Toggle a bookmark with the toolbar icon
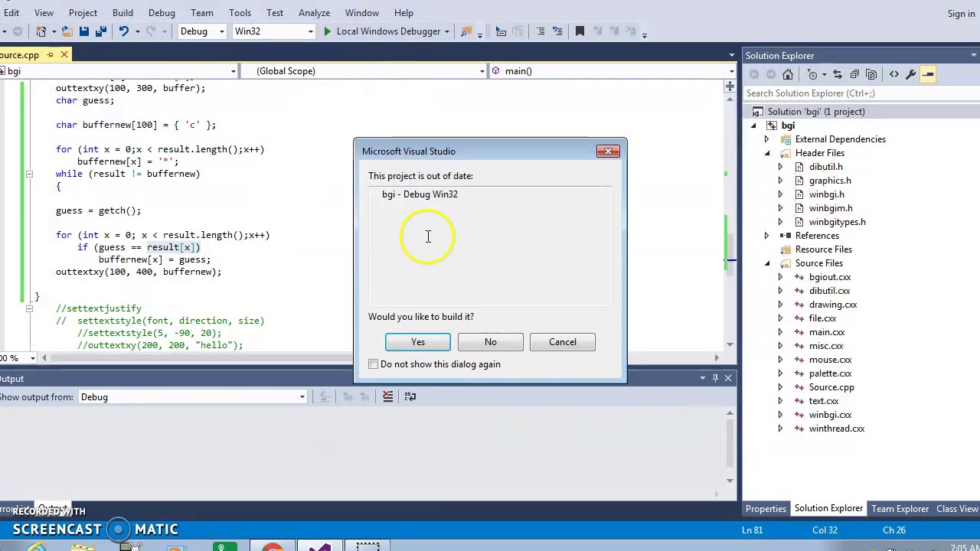Viewport: 980px width, 551px height. point(580,31)
